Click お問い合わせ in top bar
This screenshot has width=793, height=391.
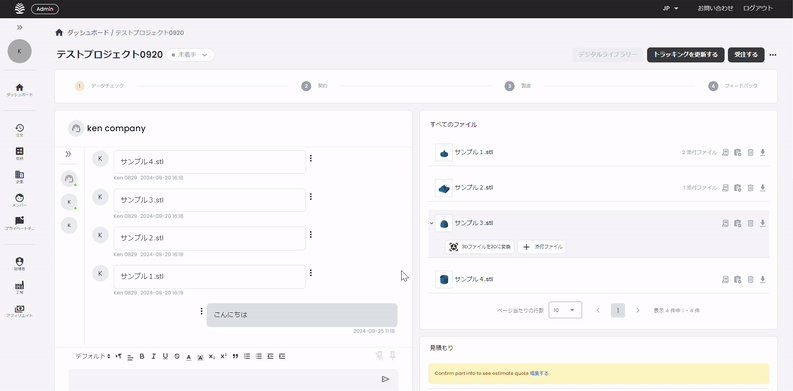coord(715,8)
